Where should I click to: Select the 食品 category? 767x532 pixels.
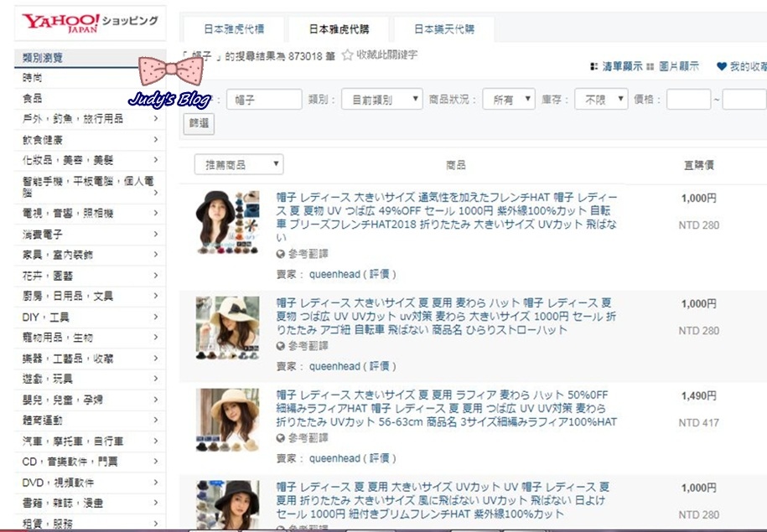coord(33,98)
